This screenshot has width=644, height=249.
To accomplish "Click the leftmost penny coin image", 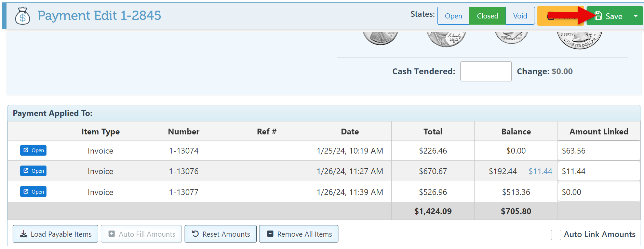I will click(380, 38).
